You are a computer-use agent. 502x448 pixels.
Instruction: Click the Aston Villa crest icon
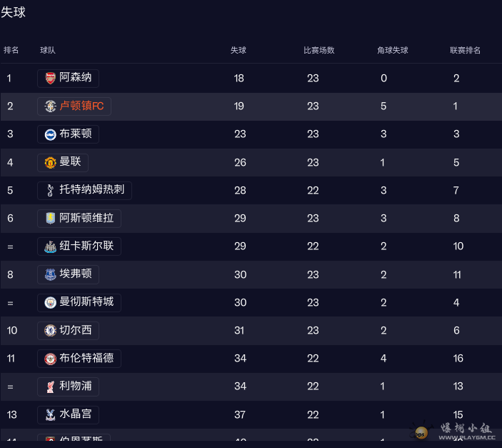click(x=50, y=218)
